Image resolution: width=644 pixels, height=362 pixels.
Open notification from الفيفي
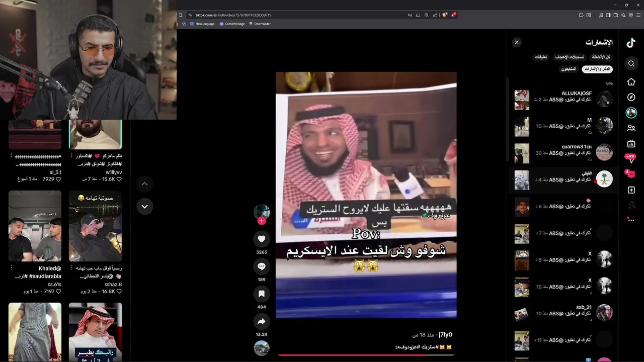[563, 179]
